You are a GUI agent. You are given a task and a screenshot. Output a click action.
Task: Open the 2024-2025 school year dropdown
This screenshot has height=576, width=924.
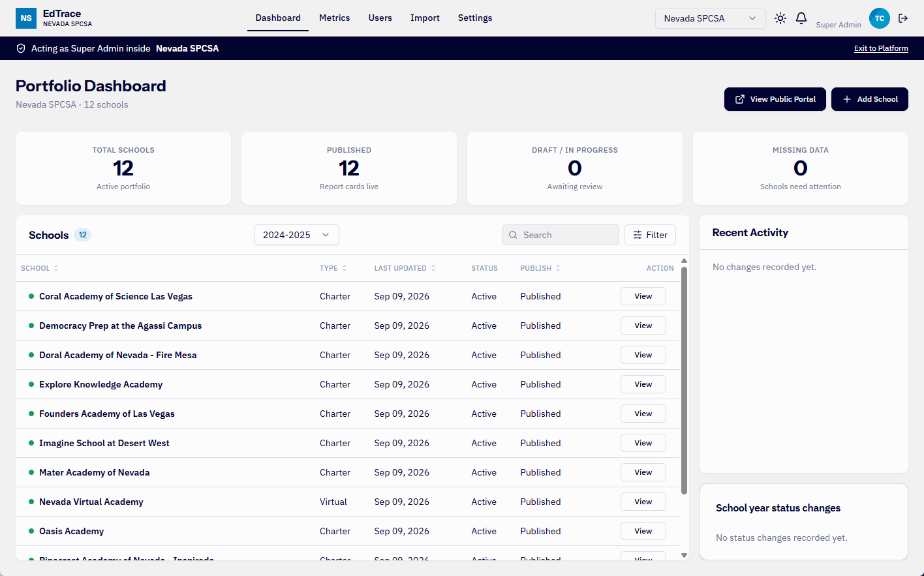point(297,235)
